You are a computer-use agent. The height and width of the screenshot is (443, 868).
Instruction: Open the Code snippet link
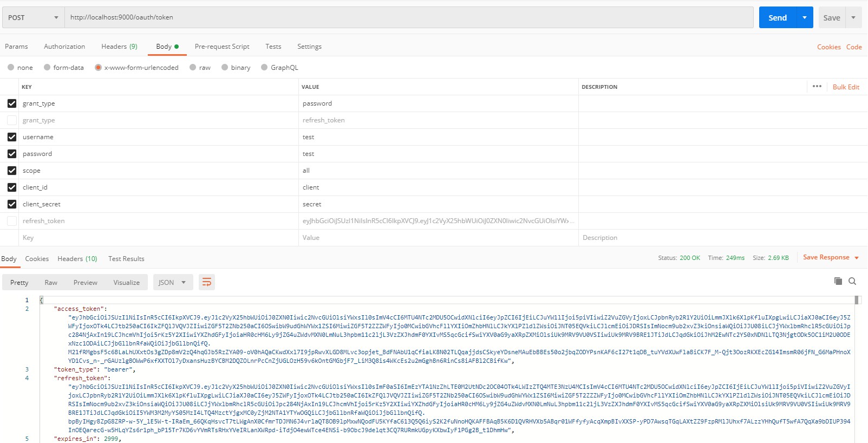[854, 47]
